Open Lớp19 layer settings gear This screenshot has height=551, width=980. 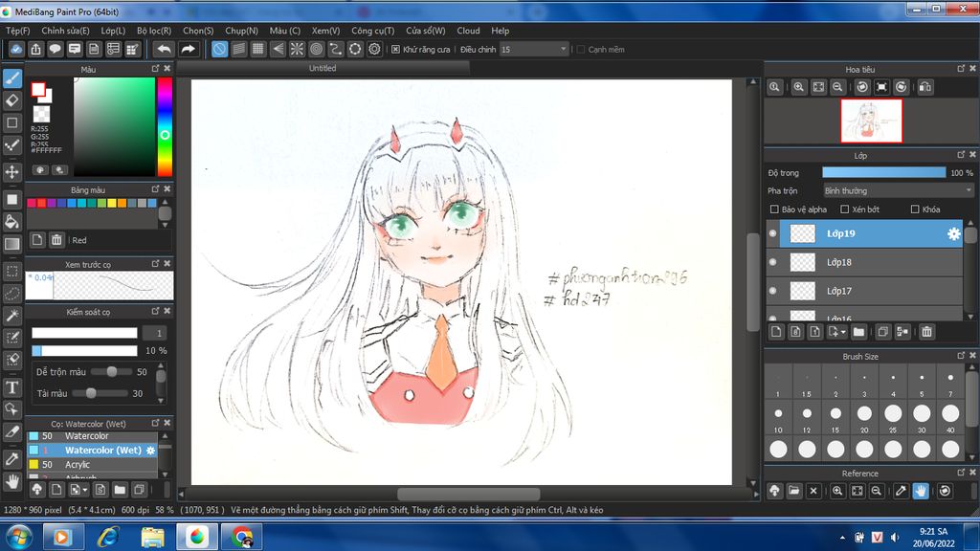953,233
